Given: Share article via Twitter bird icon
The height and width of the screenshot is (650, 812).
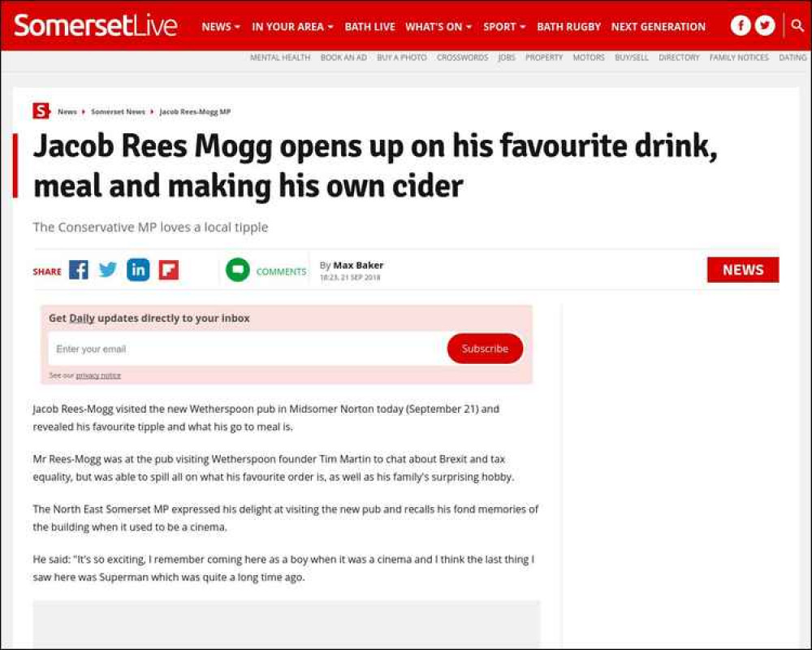Looking at the screenshot, I should point(108,270).
